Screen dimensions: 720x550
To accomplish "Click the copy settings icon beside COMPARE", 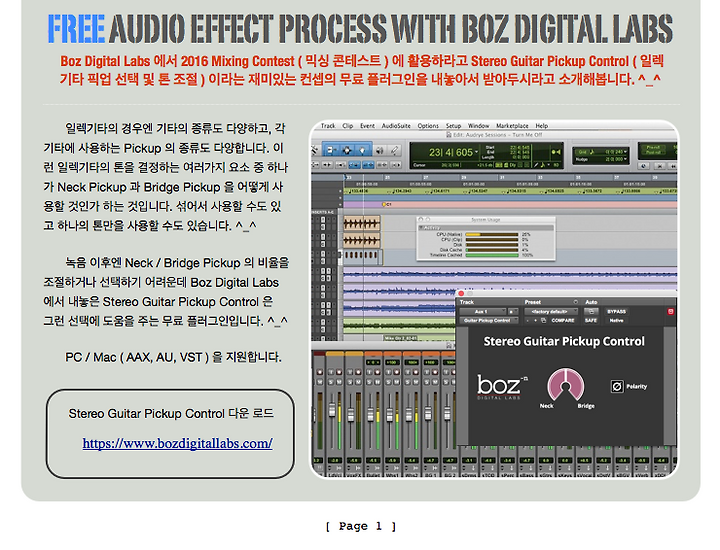I will coord(544,320).
